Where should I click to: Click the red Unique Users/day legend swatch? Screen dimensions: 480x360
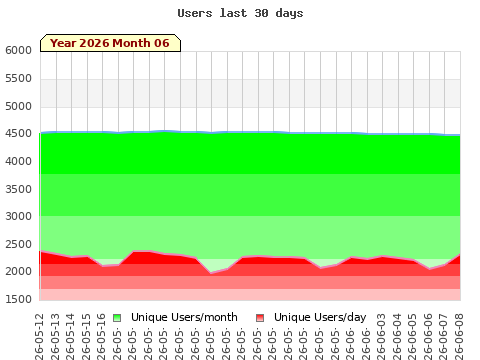[x=260, y=318]
